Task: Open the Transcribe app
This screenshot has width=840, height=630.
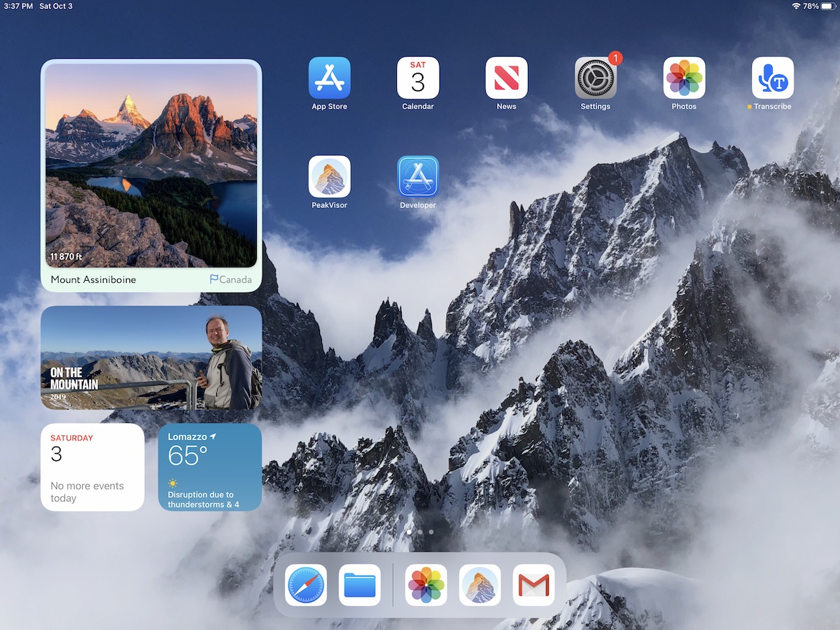Action: (x=772, y=78)
